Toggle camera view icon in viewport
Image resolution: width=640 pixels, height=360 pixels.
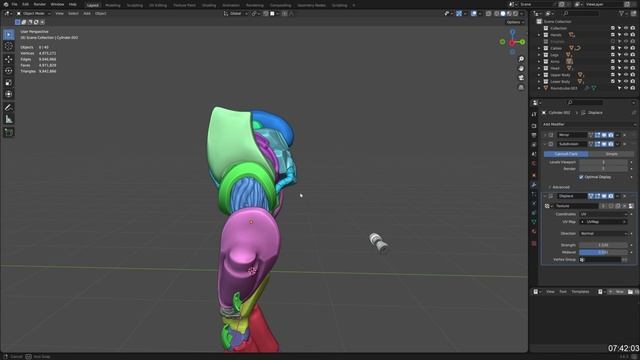point(521,78)
